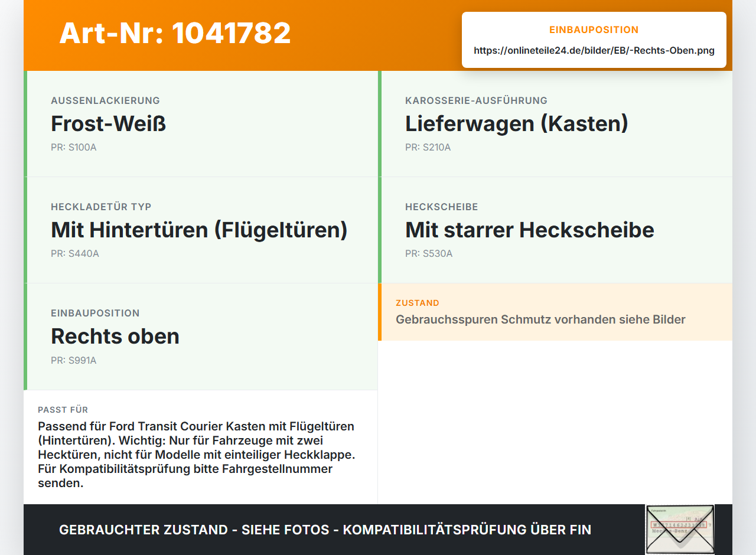Screen dimensions: 756x555
Task: Click the AUSSENLACKIERUNG label
Action: coord(105,100)
